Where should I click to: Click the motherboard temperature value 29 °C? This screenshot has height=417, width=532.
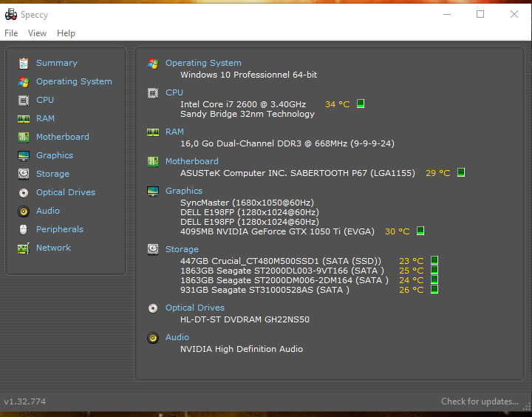437,173
